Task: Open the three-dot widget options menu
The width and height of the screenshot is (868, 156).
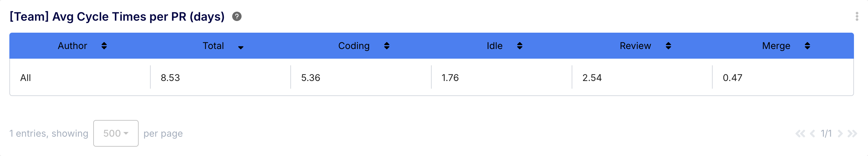Action: coord(857,16)
